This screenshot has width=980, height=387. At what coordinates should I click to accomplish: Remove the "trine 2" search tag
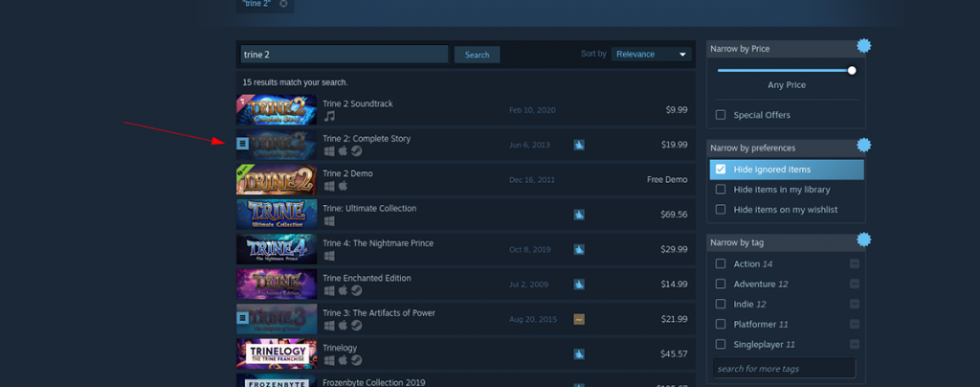click(283, 3)
